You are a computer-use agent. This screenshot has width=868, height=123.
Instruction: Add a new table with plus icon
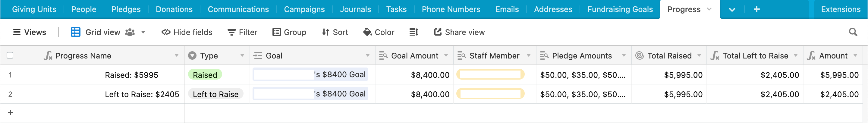coord(756,9)
